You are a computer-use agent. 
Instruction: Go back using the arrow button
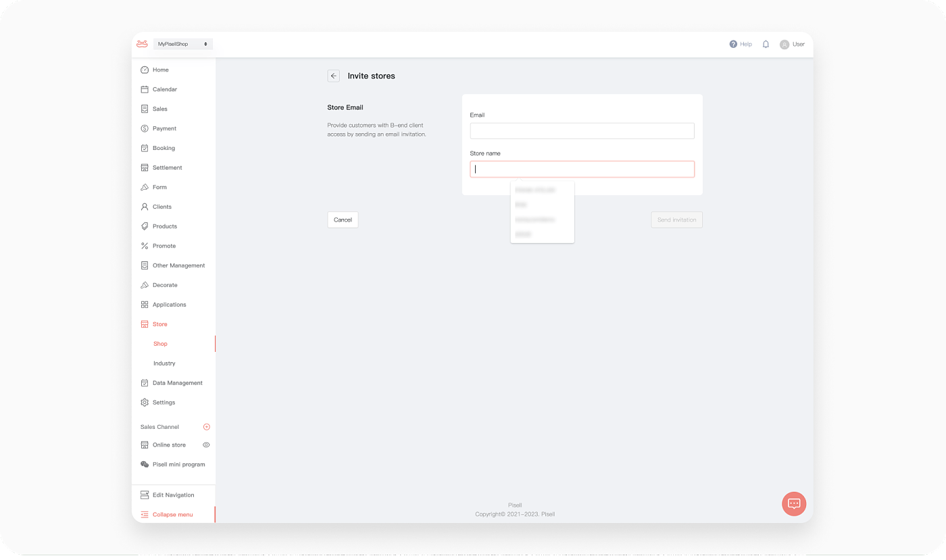click(x=334, y=76)
